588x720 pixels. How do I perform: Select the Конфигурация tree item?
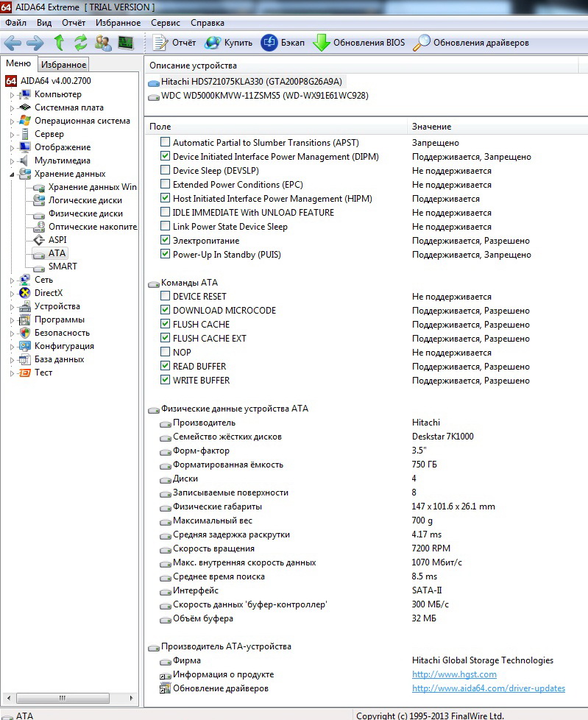pos(64,346)
